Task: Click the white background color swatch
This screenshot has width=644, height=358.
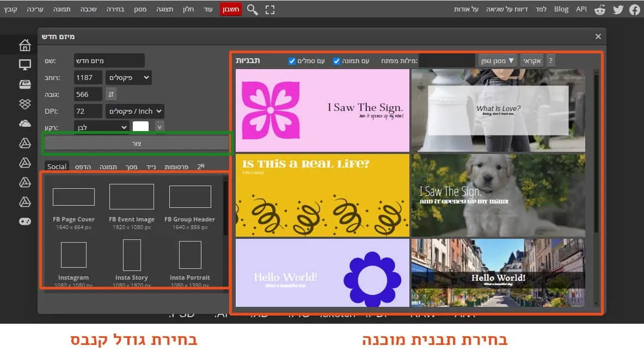Action: [140, 127]
